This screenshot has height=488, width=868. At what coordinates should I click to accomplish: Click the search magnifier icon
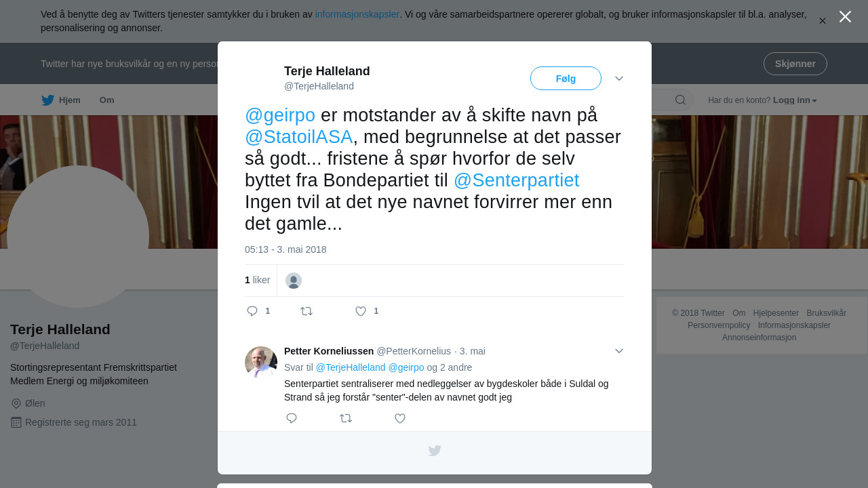(680, 100)
